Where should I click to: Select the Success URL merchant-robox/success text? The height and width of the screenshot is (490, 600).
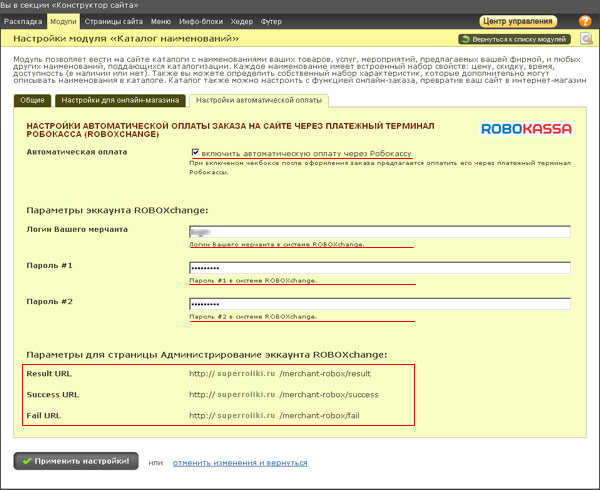284,395
